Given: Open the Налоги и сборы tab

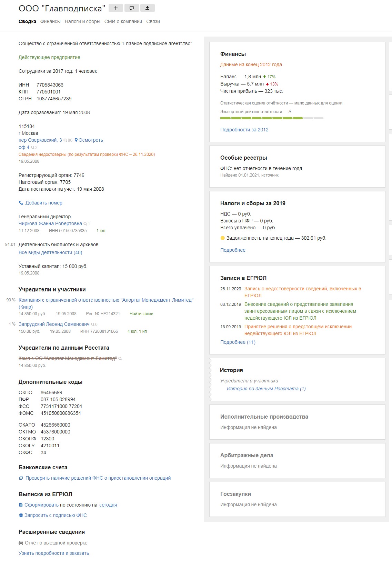Looking at the screenshot, I should (82, 21).
